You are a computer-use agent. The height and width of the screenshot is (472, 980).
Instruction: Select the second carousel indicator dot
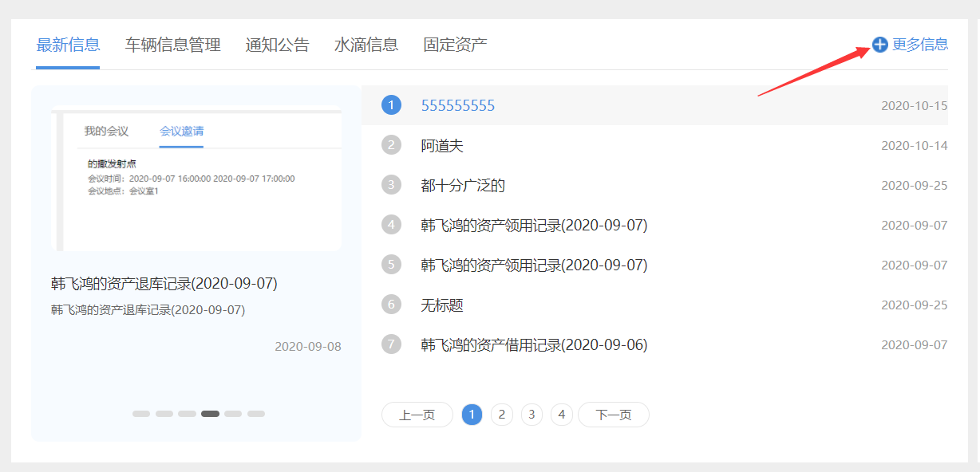(x=164, y=414)
